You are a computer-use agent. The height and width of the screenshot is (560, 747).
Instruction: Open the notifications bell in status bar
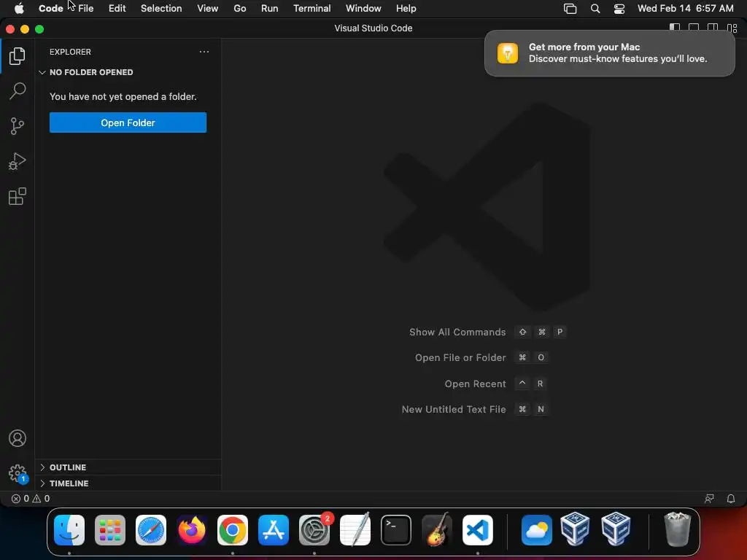[x=730, y=499]
